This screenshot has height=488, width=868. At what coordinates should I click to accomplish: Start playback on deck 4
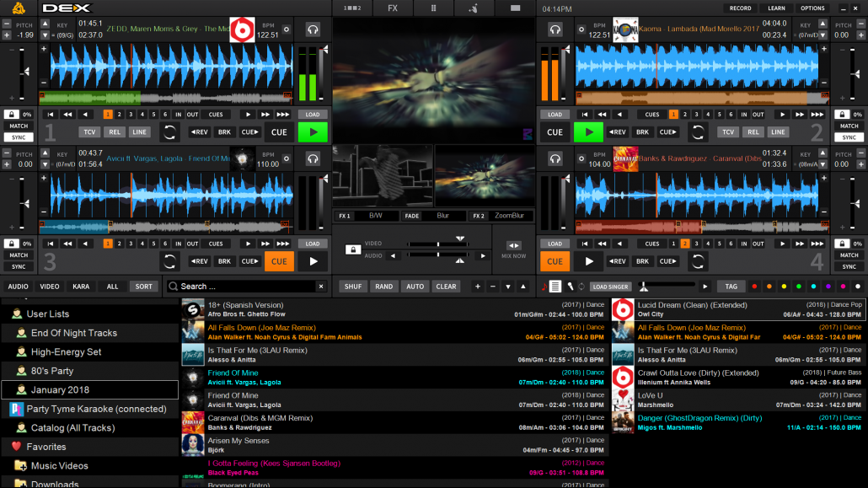click(588, 261)
